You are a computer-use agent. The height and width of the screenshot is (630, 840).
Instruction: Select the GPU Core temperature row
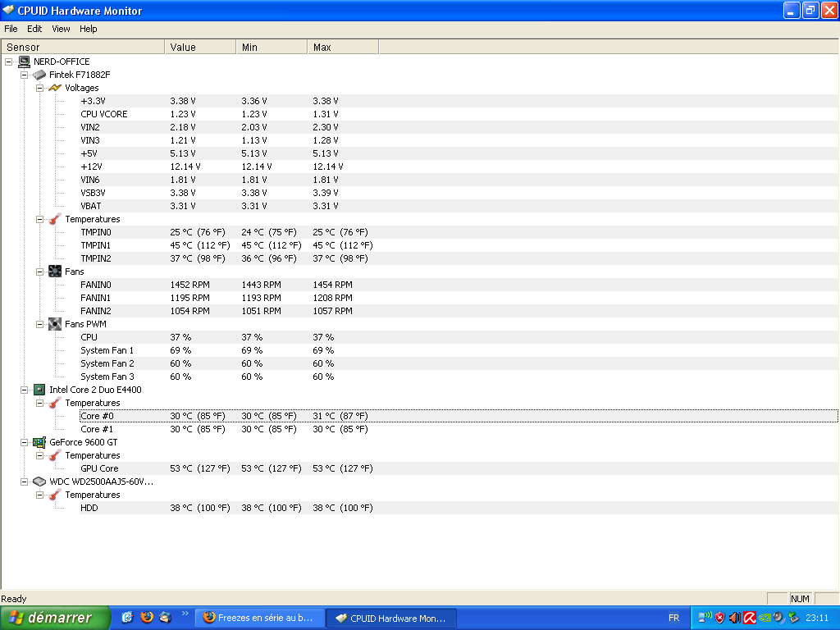click(x=459, y=468)
